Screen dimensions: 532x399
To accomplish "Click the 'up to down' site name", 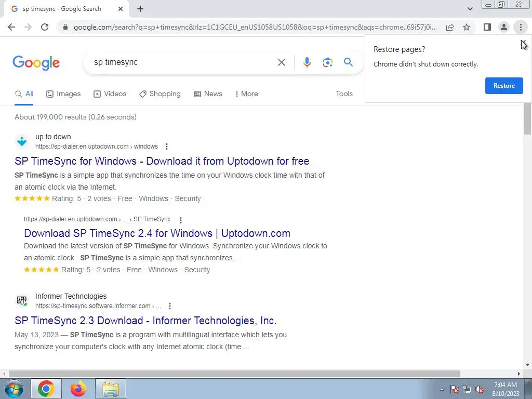I will tap(53, 137).
